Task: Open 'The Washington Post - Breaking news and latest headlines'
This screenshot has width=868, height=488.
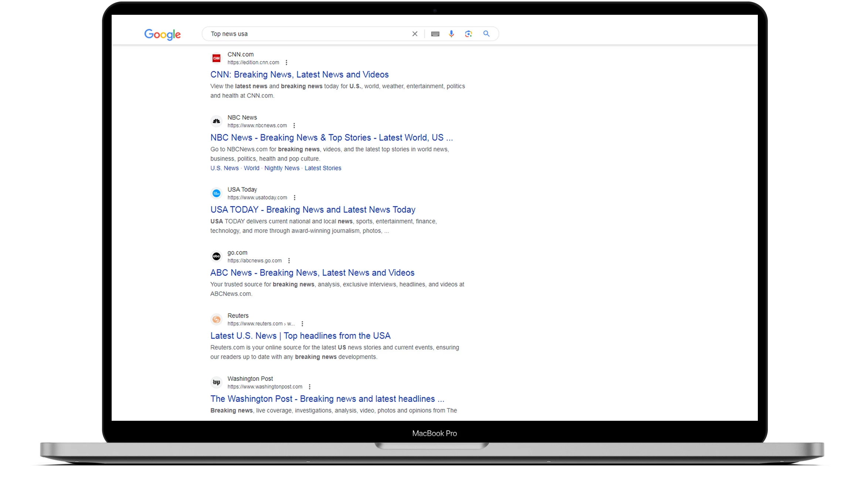Action: 327,399
